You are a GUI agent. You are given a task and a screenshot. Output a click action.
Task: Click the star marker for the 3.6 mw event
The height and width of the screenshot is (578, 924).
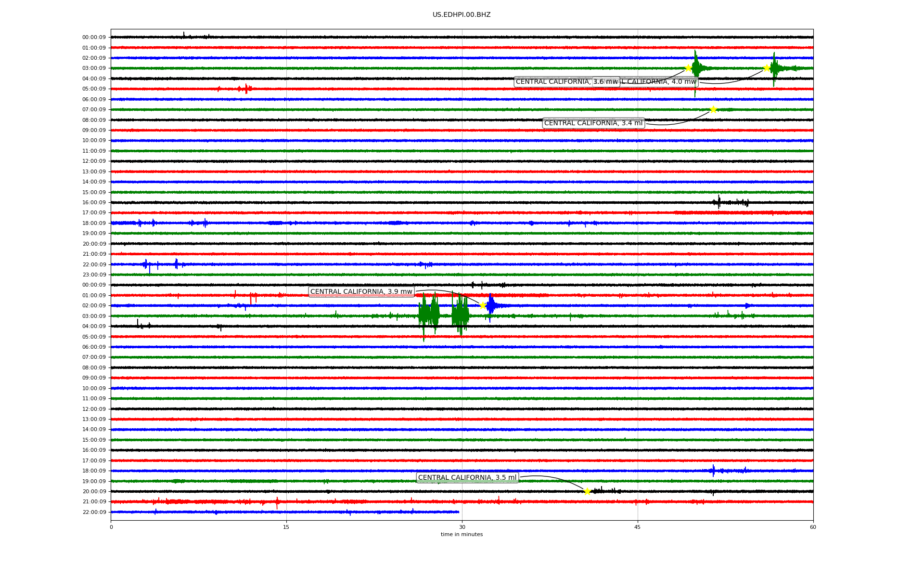[x=688, y=68]
